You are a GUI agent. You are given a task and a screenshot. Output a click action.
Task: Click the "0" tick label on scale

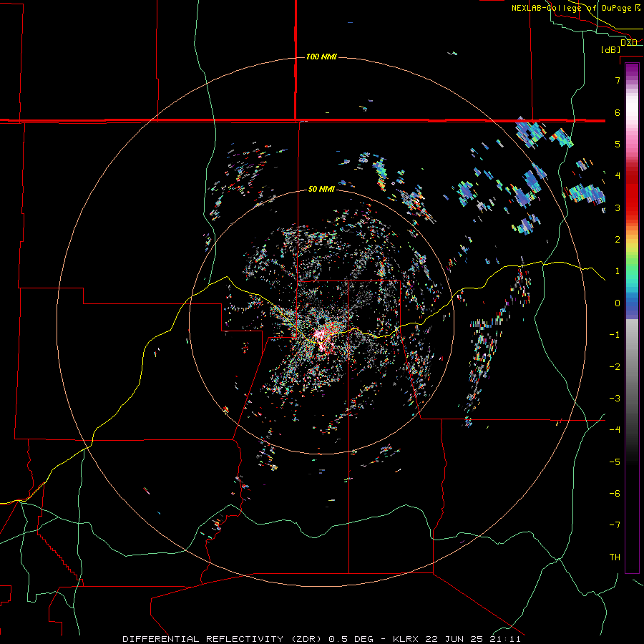618,303
